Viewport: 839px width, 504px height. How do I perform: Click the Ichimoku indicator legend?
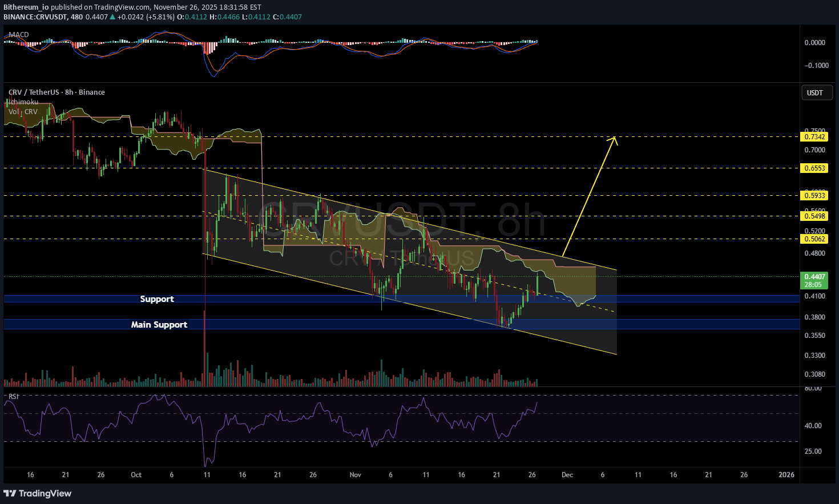pos(23,102)
